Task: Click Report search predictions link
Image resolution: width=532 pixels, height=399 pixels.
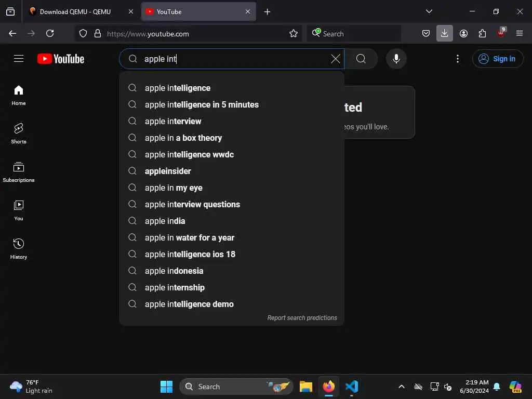Action: (x=302, y=317)
